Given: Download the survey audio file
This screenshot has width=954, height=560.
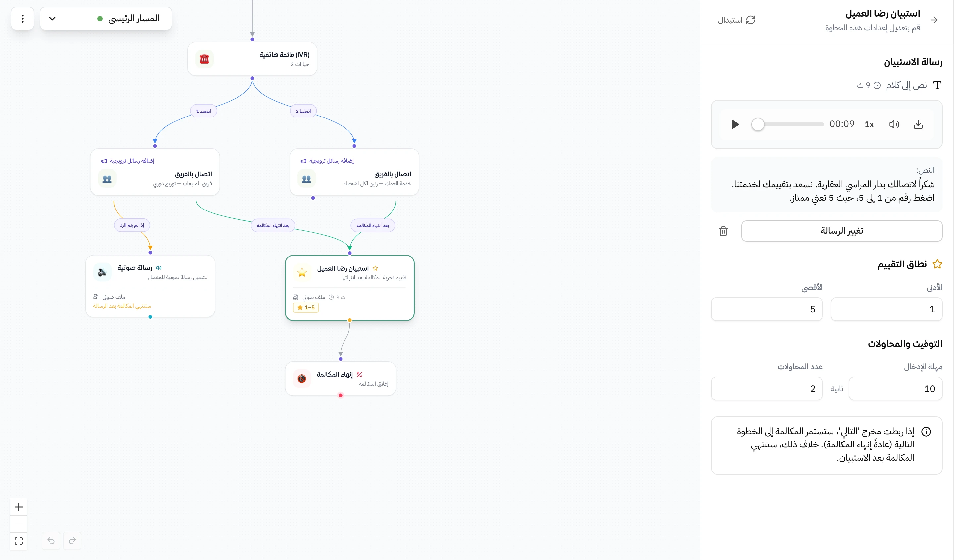Looking at the screenshot, I should point(918,124).
